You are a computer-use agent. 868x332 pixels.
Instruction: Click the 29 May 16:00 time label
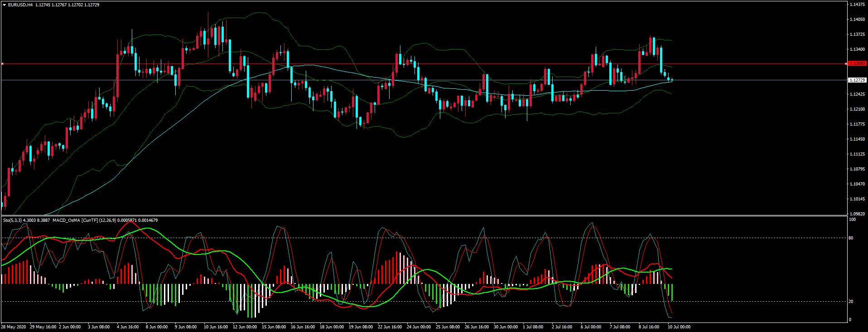tap(43, 327)
